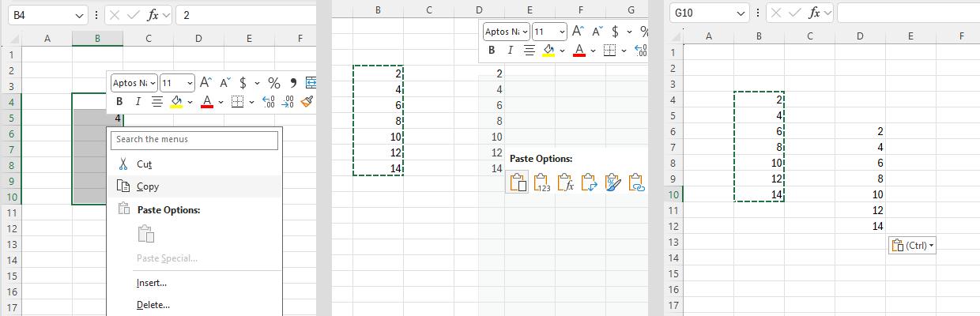980x316 pixels.
Task: Expand the Name Box dropdown showing G10
Action: pyautogui.click(x=741, y=13)
